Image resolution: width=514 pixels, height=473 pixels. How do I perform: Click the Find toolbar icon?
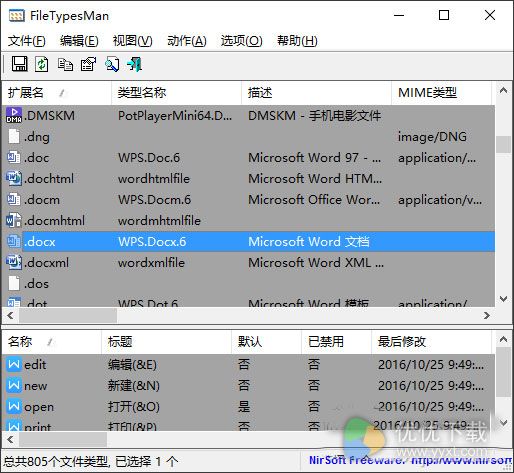pos(112,64)
